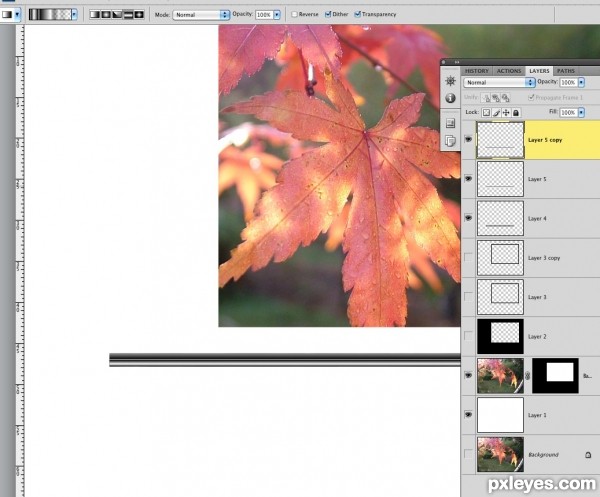Viewport: 600px width, 497px height.
Task: Click Unify layer style icon
Action: (505, 98)
